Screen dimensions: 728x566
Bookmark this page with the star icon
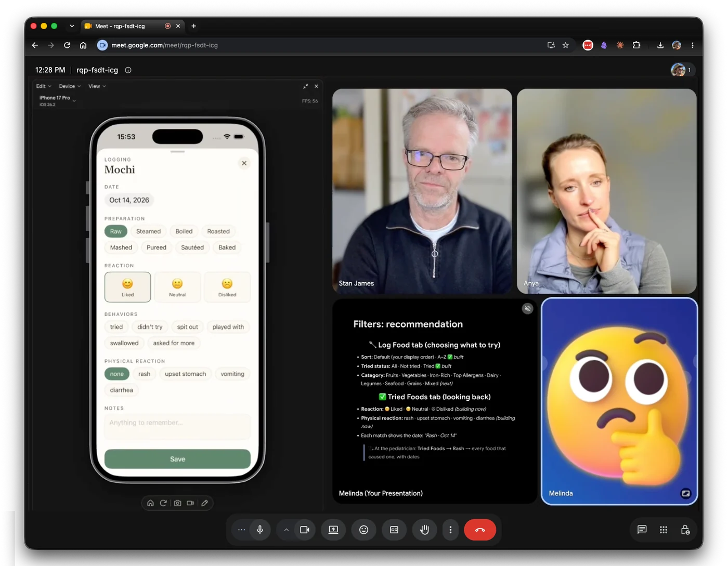(566, 45)
